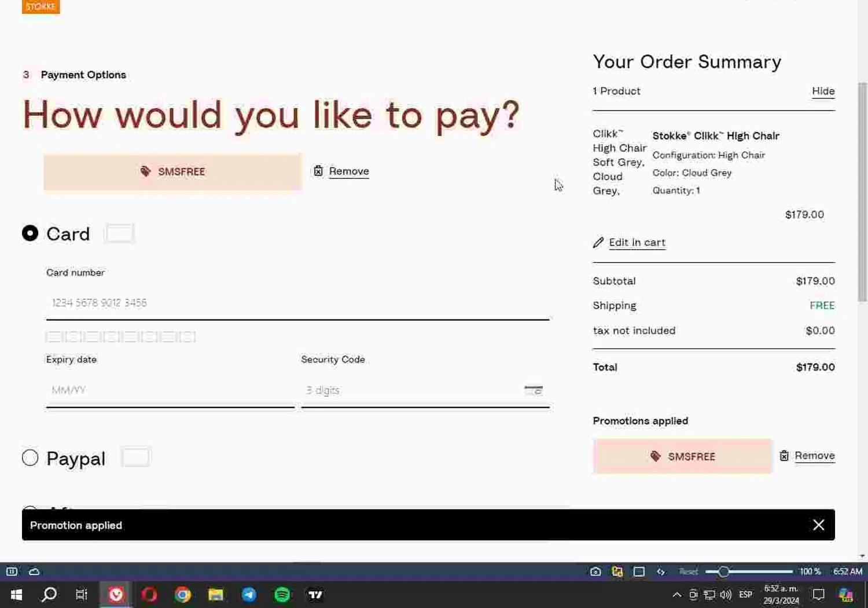Click the SMSFREE promo tag under the heading
The image size is (868, 608).
pos(172,171)
